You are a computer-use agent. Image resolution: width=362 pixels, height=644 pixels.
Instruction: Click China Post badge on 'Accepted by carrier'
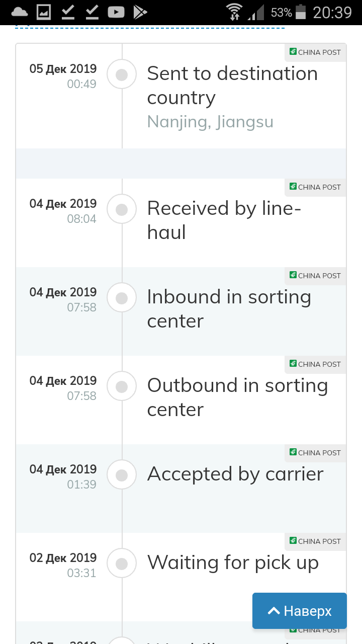coord(315,453)
